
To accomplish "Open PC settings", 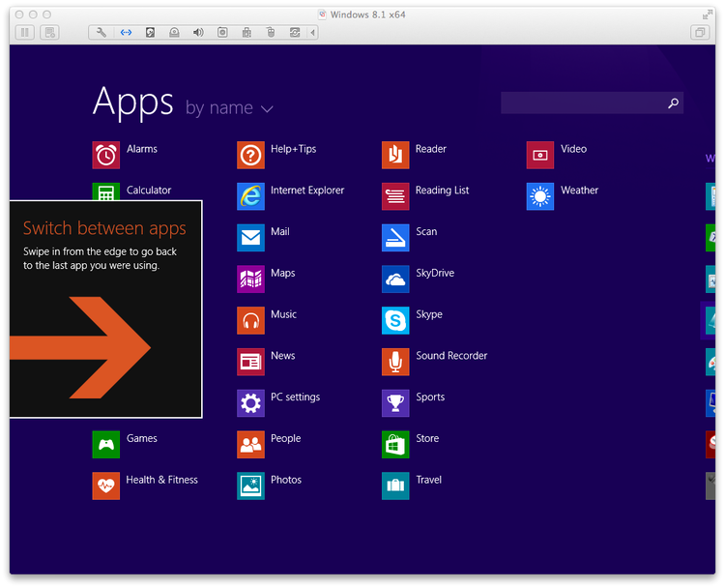I will click(250, 403).
